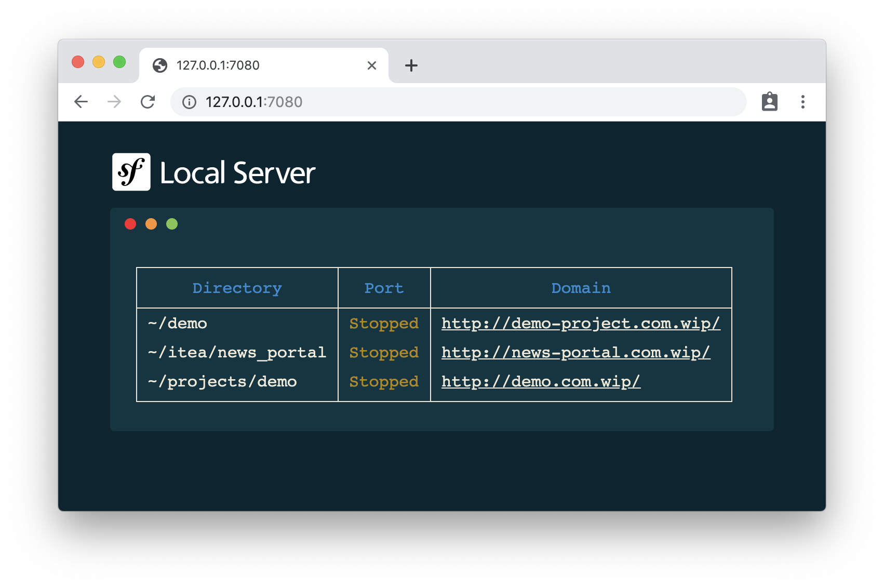Reload the page with the refresh icon
The width and height of the screenshot is (884, 588).
point(148,102)
